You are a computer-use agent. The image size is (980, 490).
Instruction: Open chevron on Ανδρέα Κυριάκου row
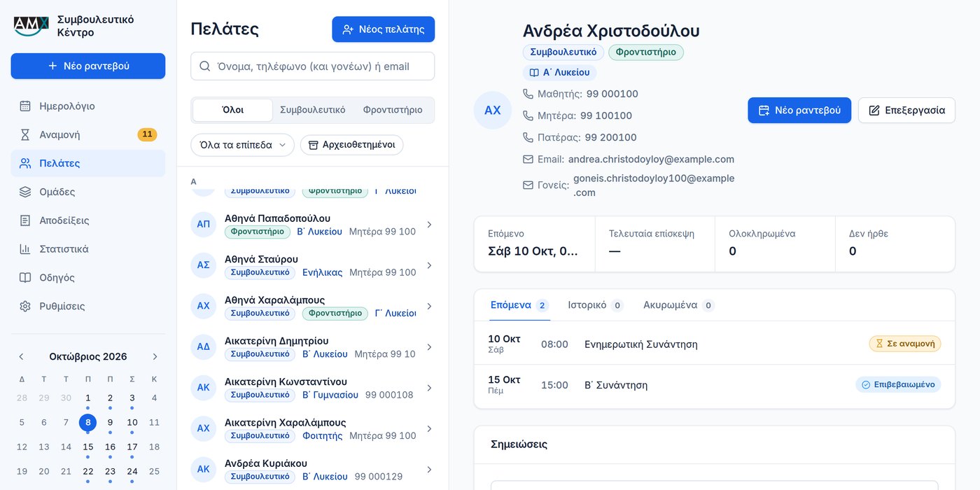(429, 470)
